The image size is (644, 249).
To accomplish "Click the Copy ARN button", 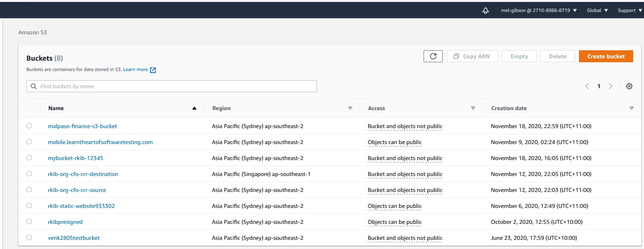I will [472, 56].
